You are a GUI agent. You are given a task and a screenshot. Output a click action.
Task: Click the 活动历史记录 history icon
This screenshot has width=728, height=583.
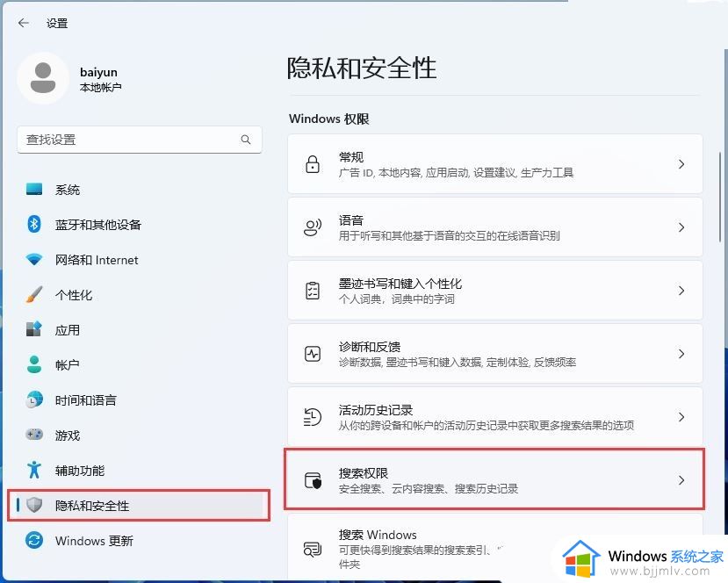pos(313,417)
